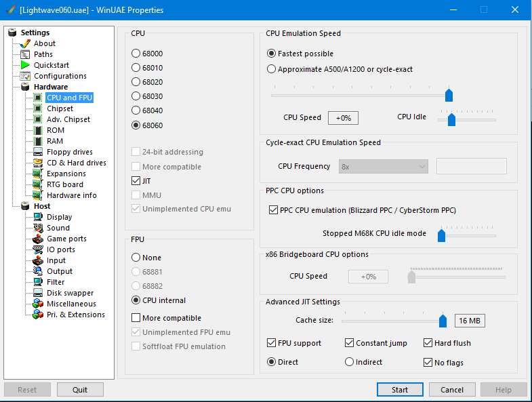Viewport: 532px width, 402px height.
Task: Click the Game ports joystick icon
Action: click(x=38, y=239)
